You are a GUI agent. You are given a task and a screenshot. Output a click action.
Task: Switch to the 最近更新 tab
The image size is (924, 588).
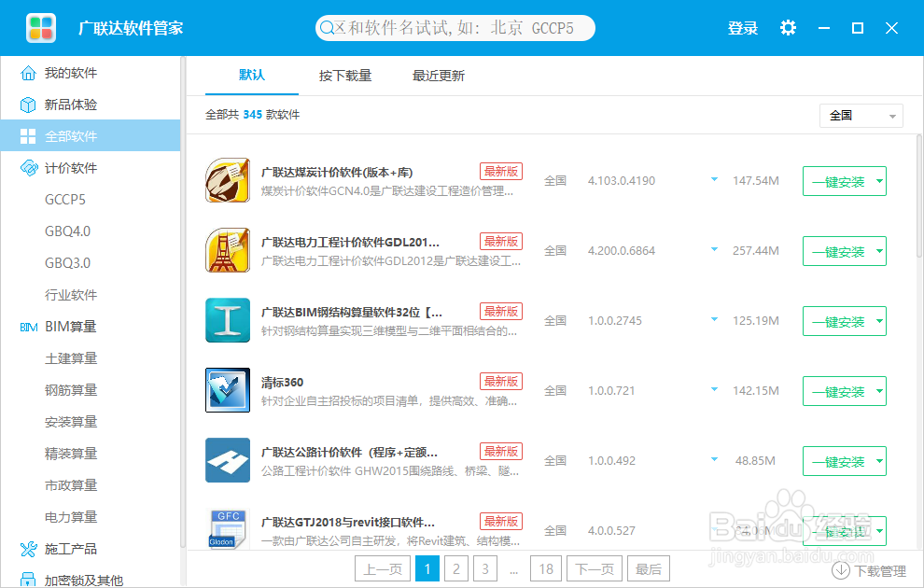tap(439, 76)
